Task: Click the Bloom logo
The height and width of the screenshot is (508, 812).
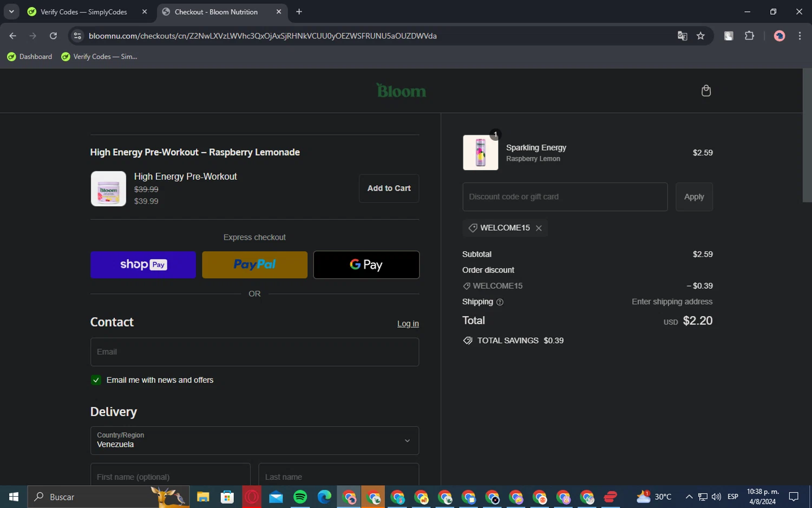Action: [401, 90]
